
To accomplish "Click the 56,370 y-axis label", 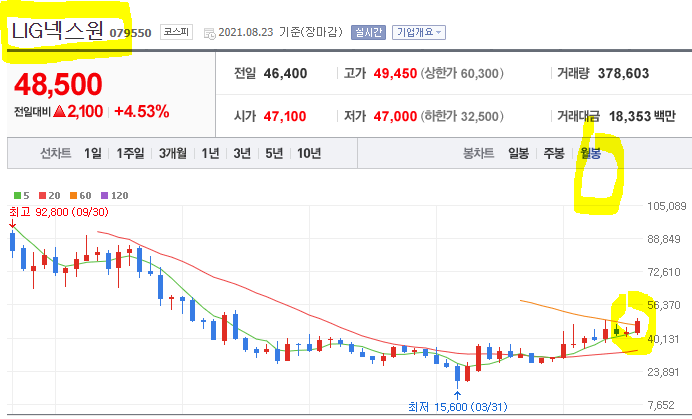I will point(664,305).
